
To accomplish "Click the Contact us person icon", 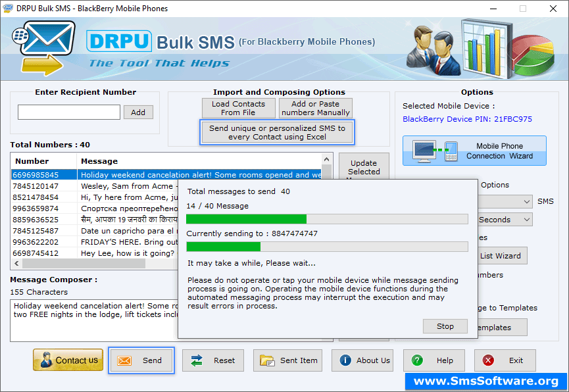I will [46, 360].
